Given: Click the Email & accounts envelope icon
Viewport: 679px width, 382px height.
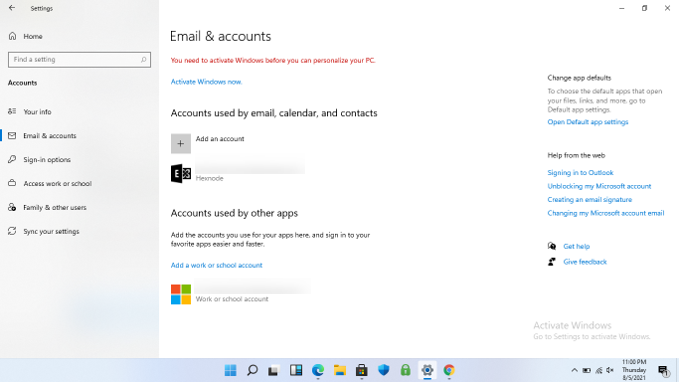Looking at the screenshot, I should [x=12, y=136].
